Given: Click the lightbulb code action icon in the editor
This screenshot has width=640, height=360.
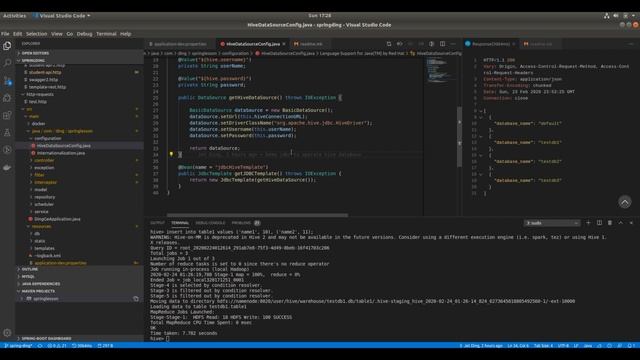Looking at the screenshot, I should click(171, 154).
